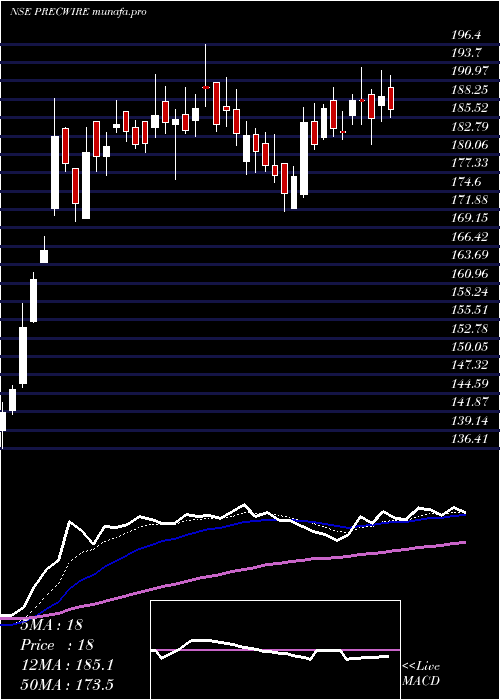500x700 pixels.
Task: Click the 155.51 price level
Action: [x=468, y=310]
